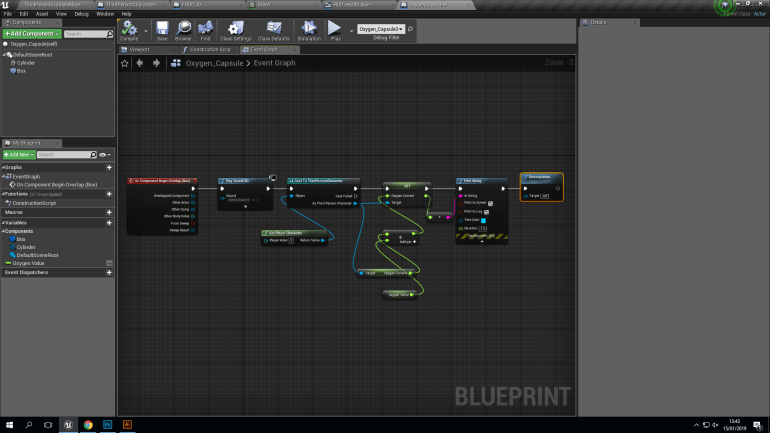Add a new event dispatcher with plus icon

point(109,272)
